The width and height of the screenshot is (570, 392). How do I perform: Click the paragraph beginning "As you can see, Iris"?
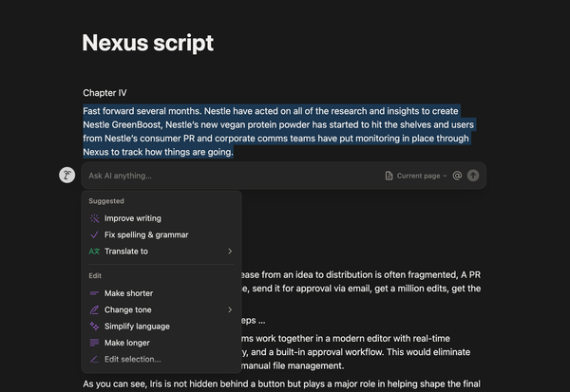point(285,384)
